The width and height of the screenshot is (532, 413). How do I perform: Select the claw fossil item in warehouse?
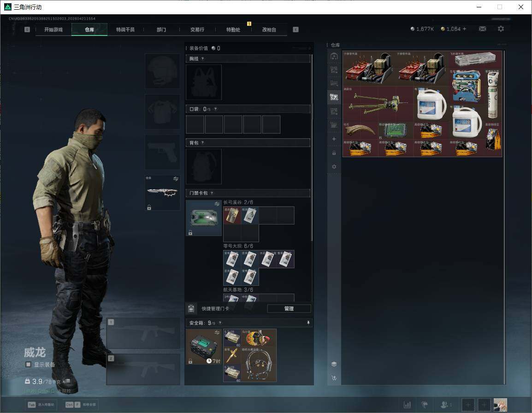pyautogui.click(x=361, y=130)
